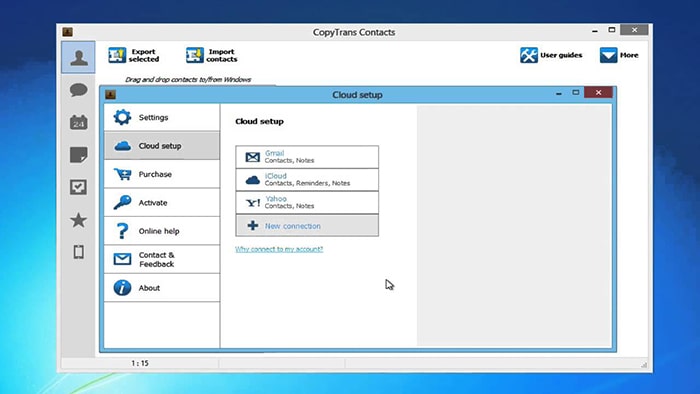
Task: Open the Bookmarks star sidebar icon
Action: pos(79,220)
